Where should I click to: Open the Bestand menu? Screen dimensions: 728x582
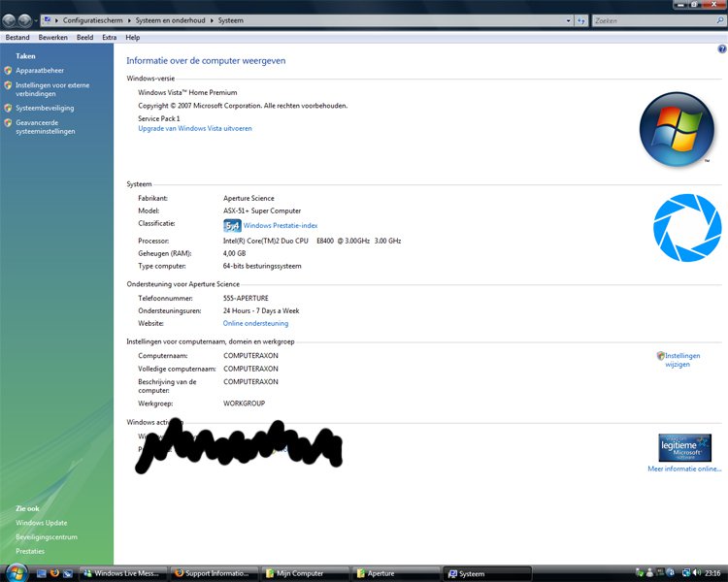17,38
